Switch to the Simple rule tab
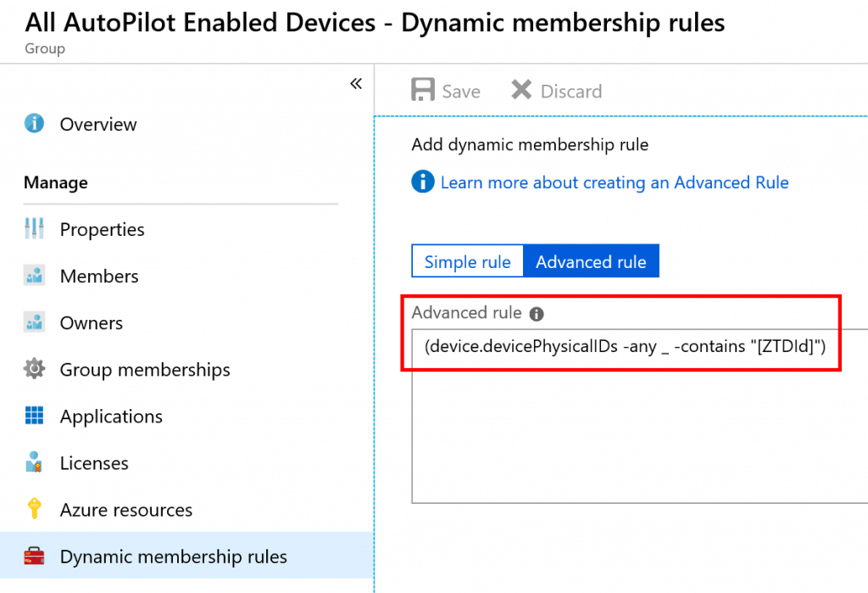Viewport: 868px width, 593px height. point(467,260)
